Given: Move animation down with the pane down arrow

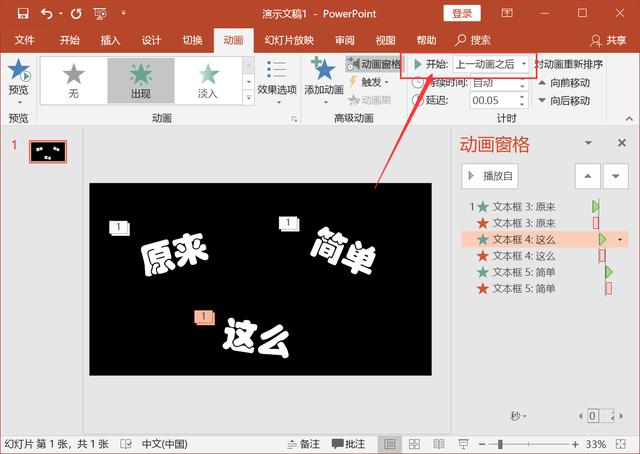Looking at the screenshot, I should click(x=616, y=176).
